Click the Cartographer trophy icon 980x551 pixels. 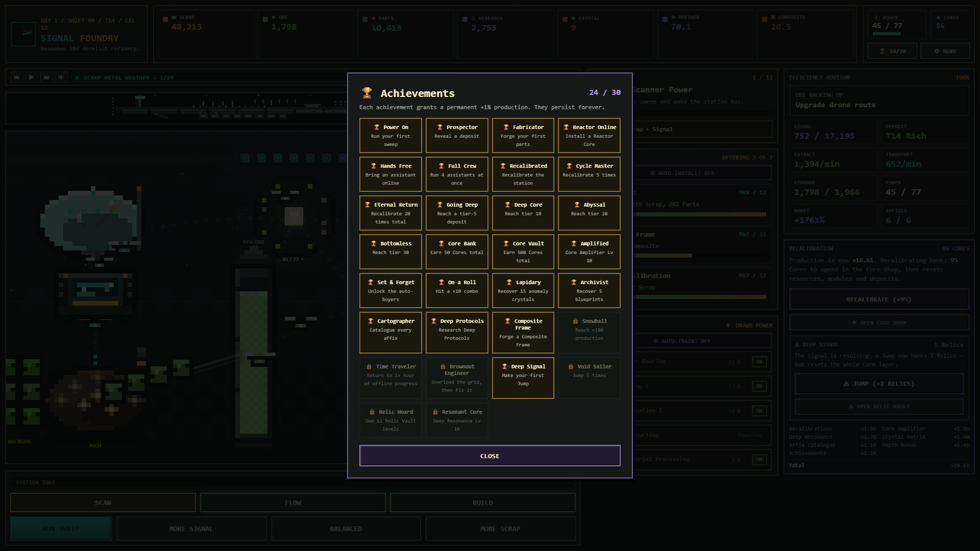371,321
